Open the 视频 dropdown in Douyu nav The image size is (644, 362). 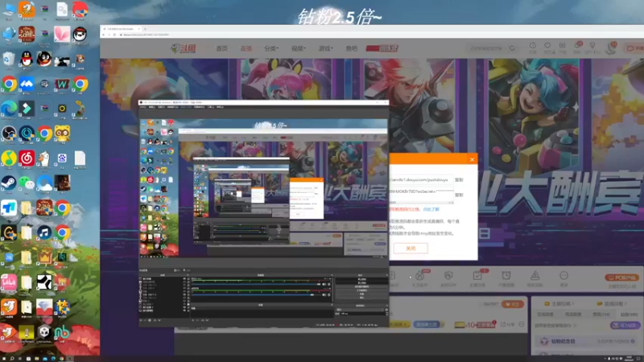pos(299,48)
